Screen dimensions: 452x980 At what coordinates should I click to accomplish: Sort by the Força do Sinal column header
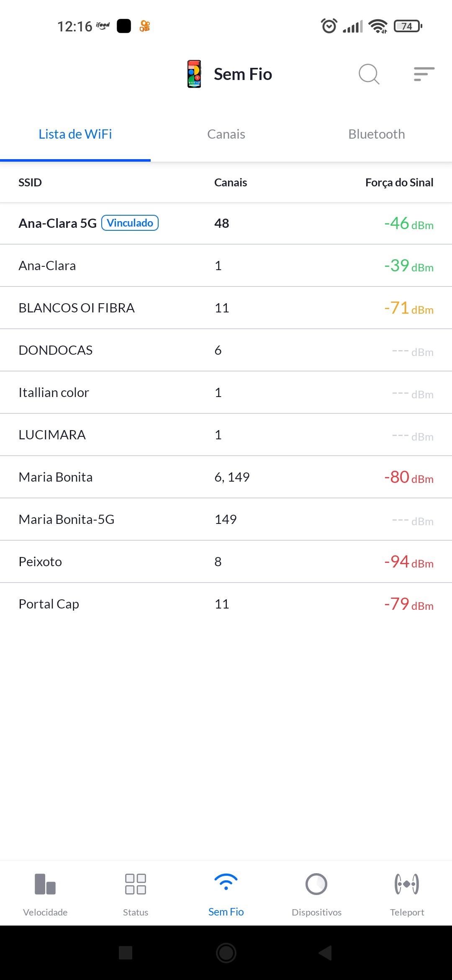399,183
